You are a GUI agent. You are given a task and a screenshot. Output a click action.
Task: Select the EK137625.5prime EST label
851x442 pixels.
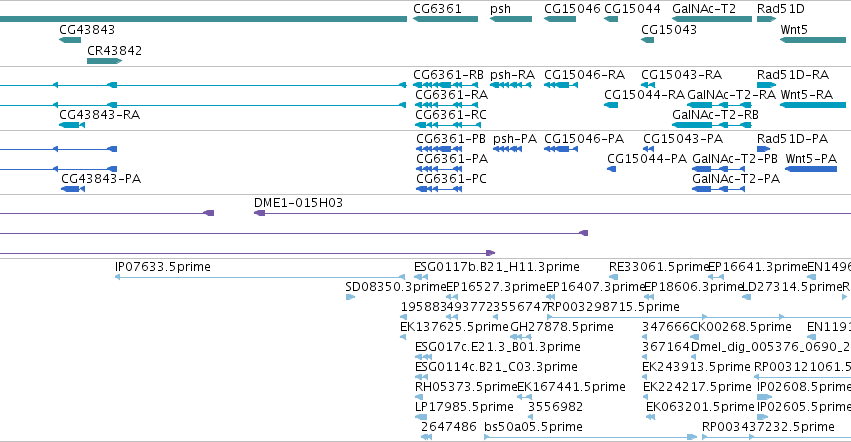(454, 327)
